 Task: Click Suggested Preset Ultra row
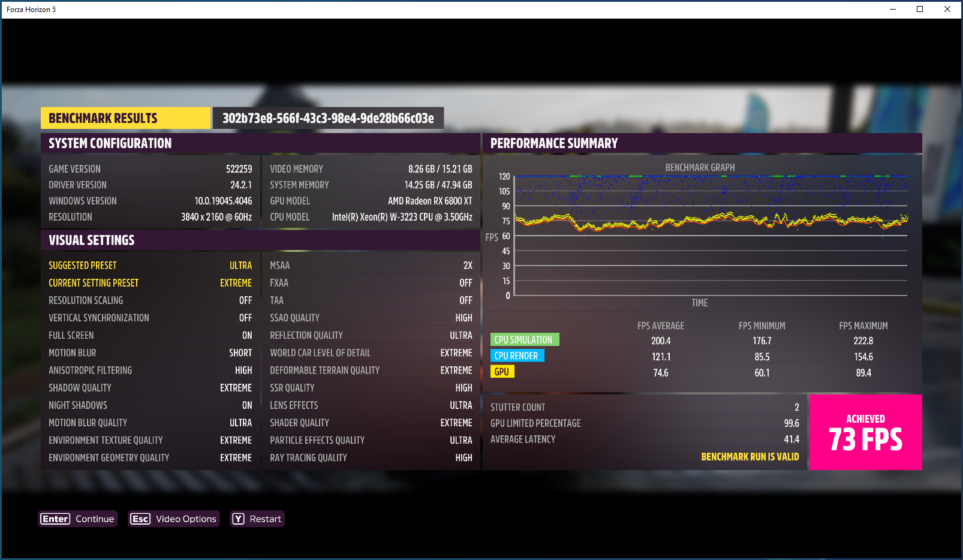pos(151,266)
